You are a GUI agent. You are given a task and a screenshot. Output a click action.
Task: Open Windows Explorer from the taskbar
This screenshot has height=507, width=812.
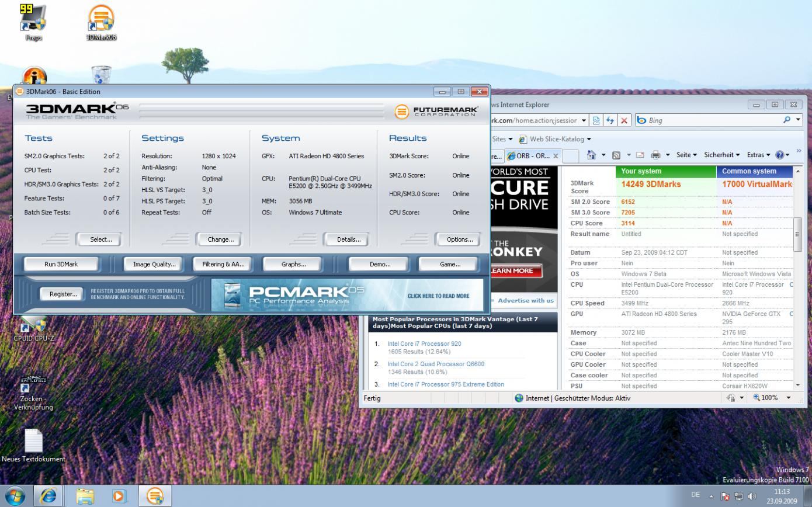(x=85, y=496)
